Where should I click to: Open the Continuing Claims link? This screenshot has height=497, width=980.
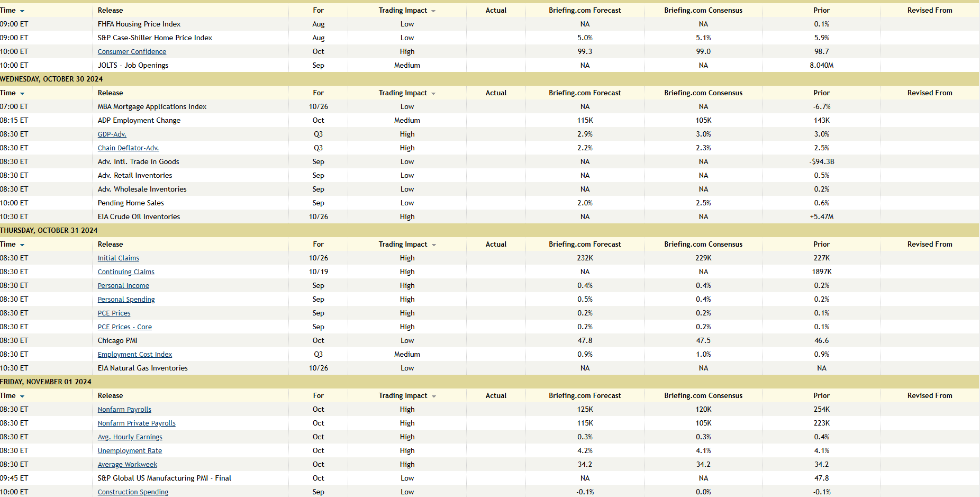tap(126, 272)
